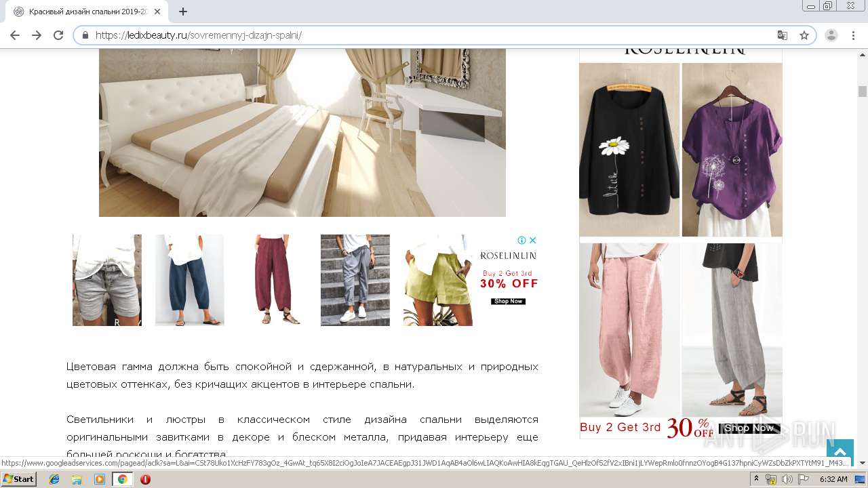
Task: Open gray denim shorts ad thumbnail
Action: (107, 280)
